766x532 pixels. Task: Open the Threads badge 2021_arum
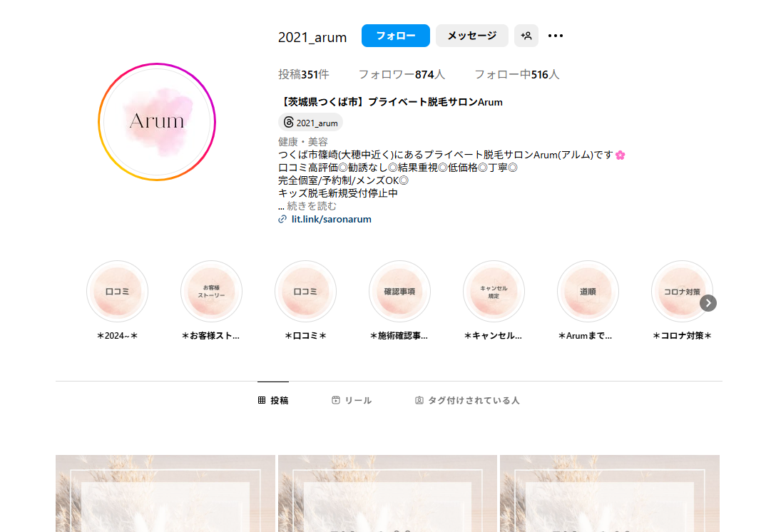(x=311, y=123)
